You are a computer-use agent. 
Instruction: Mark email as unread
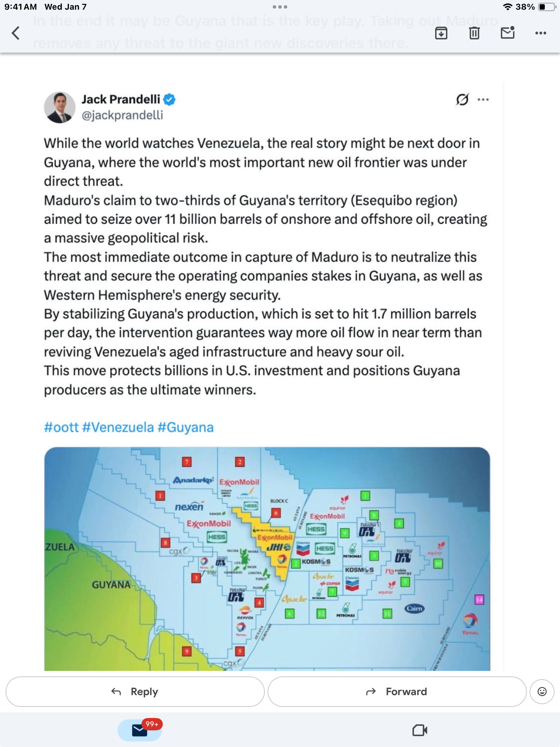(507, 33)
